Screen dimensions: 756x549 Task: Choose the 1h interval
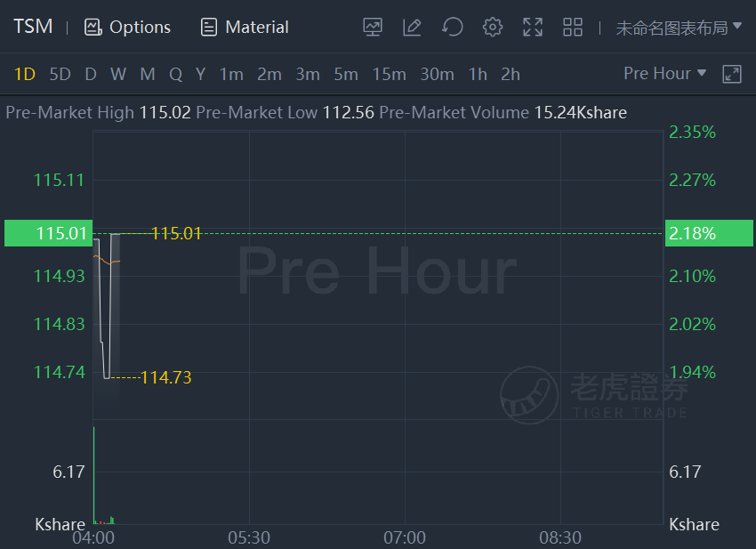478,74
